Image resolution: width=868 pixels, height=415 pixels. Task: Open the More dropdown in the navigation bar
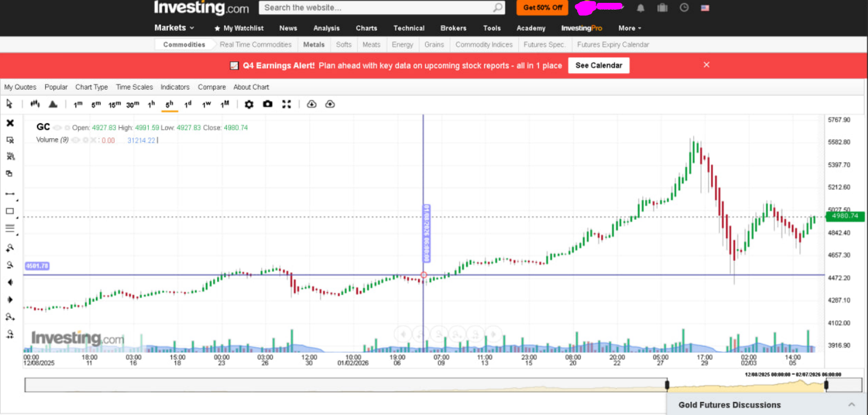[629, 27]
